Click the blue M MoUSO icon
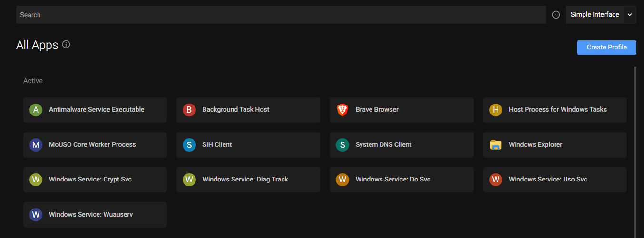The width and height of the screenshot is (644, 238). tap(36, 145)
